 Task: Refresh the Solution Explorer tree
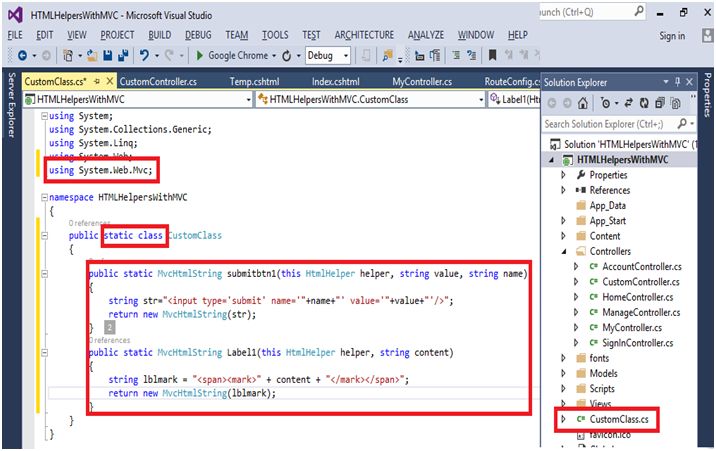(x=644, y=104)
